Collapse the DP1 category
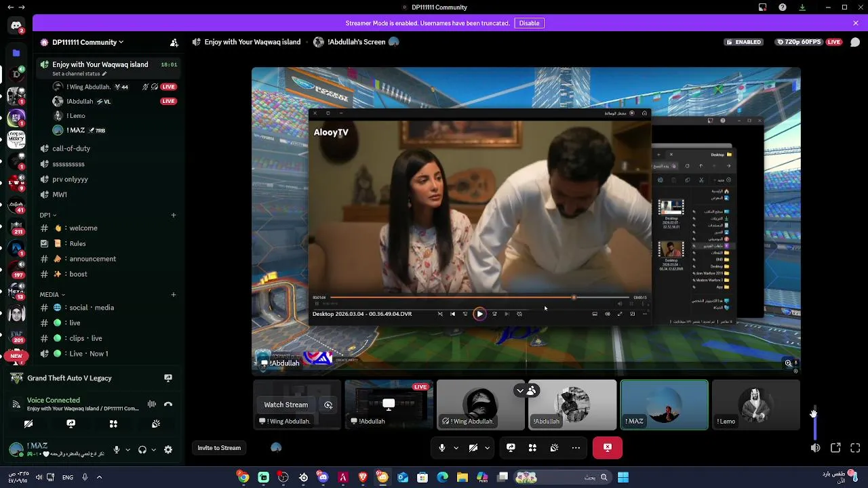868x488 pixels. pos(47,215)
